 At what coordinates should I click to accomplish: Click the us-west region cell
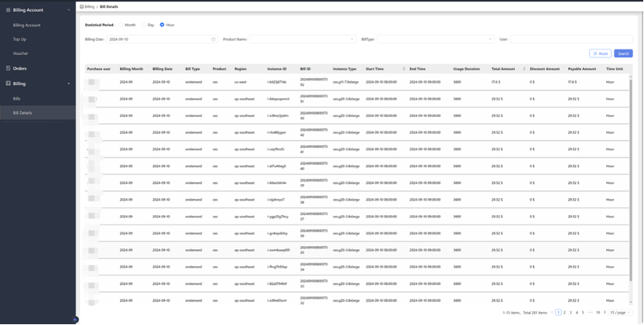pos(239,82)
